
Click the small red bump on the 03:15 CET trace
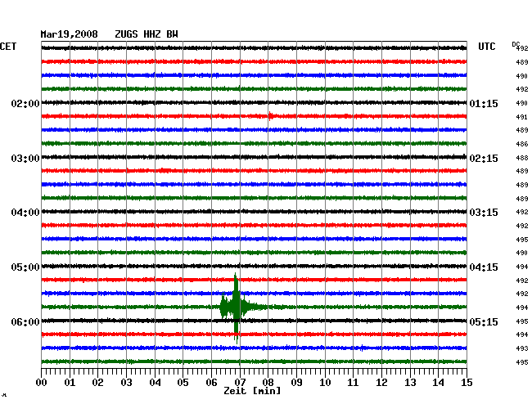pyautogui.click(x=165, y=170)
